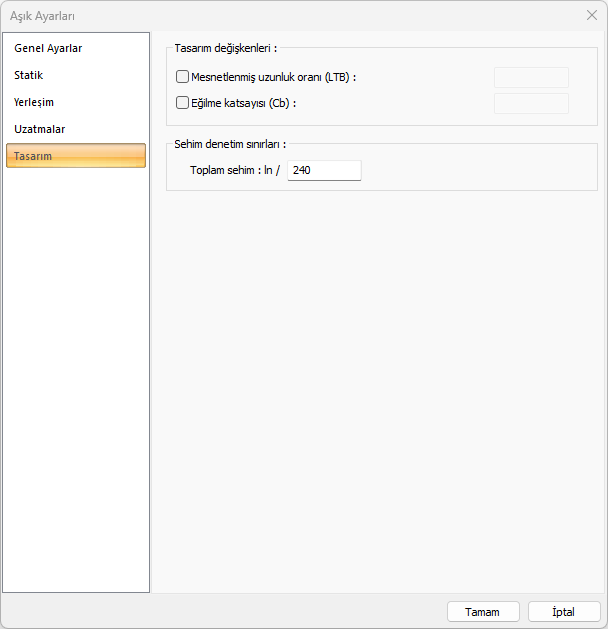Screen dimensions: 608x629
Task: Cancel the dialog with İptal
Action: pos(564,612)
